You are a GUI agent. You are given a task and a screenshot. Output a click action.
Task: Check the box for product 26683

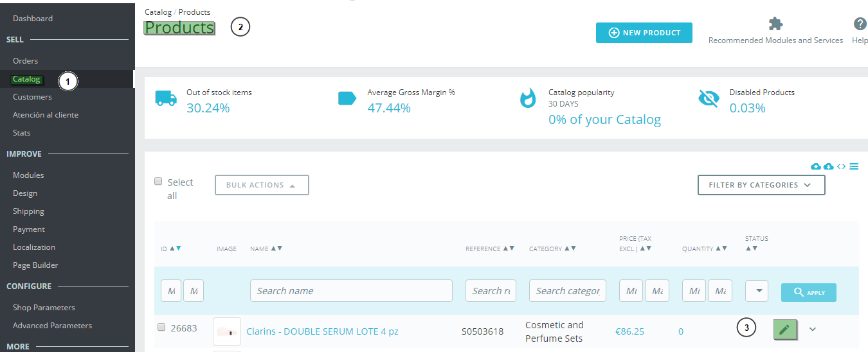click(x=161, y=327)
